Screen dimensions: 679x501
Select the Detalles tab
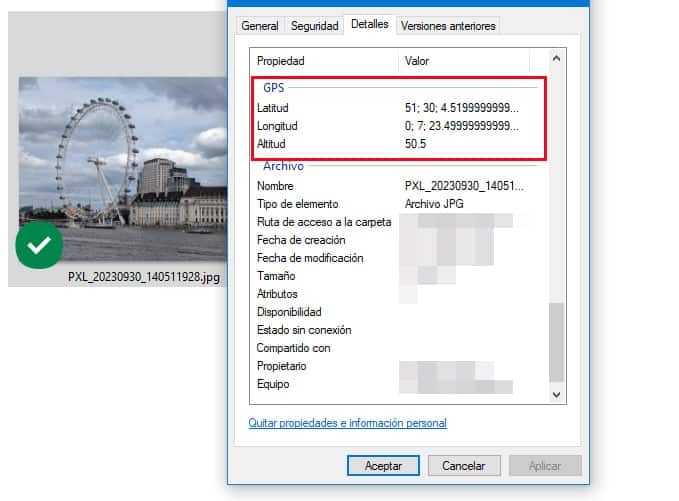370,24
